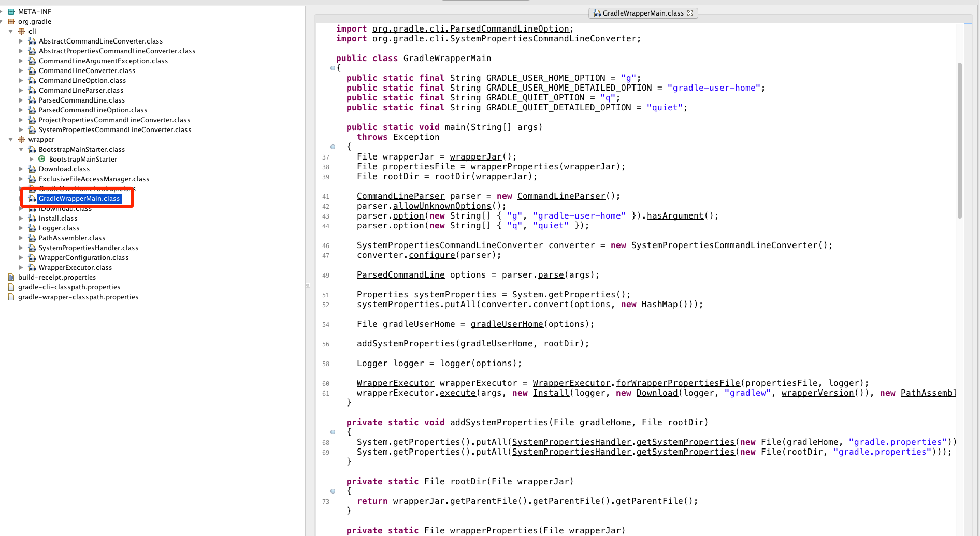Click the Install.class file icon
Screen dimensions: 980x536
coord(32,218)
